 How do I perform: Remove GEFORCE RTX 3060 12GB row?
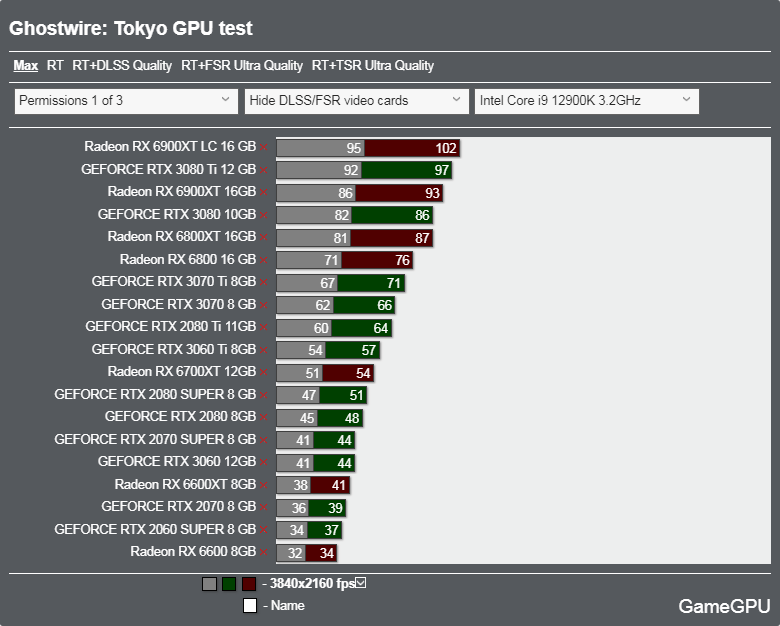[264, 463]
